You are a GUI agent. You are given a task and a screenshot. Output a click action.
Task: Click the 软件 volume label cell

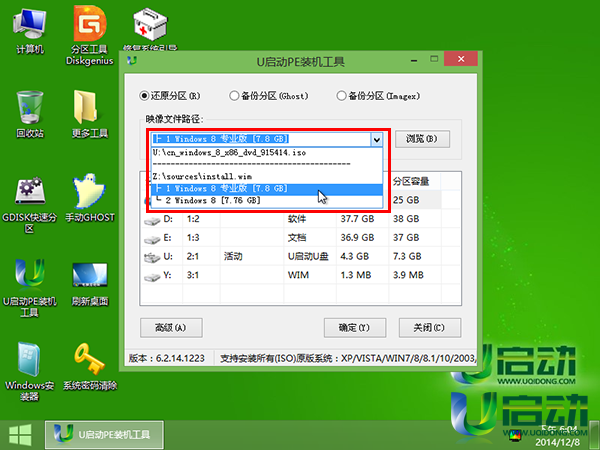point(309,219)
